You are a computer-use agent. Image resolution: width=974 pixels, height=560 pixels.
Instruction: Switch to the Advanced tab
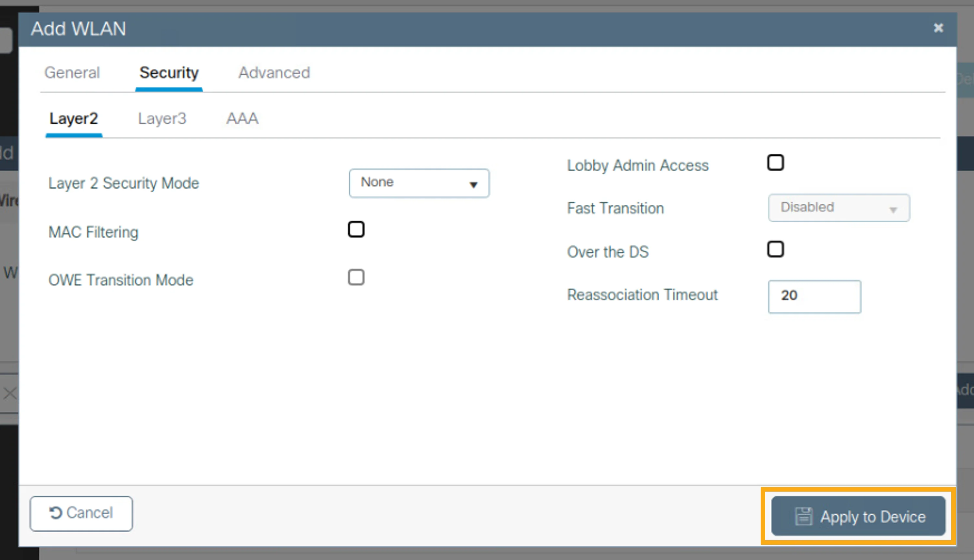tap(274, 73)
